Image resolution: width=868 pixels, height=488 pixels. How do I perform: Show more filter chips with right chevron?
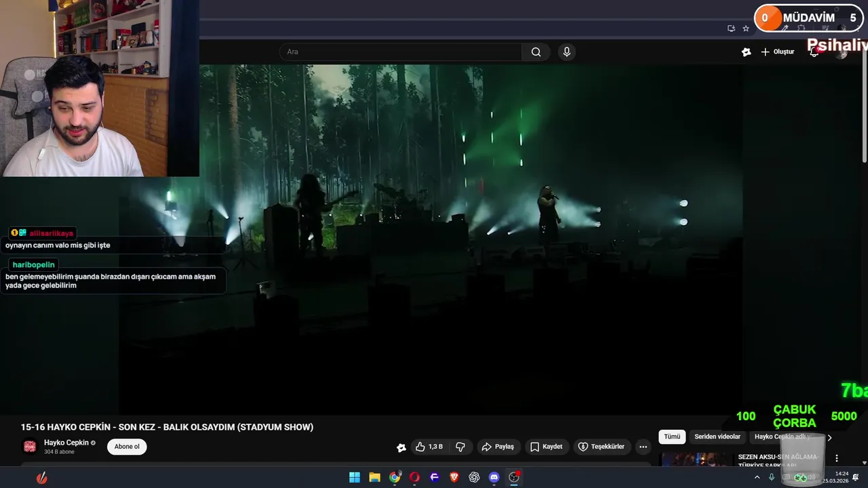[x=829, y=437]
